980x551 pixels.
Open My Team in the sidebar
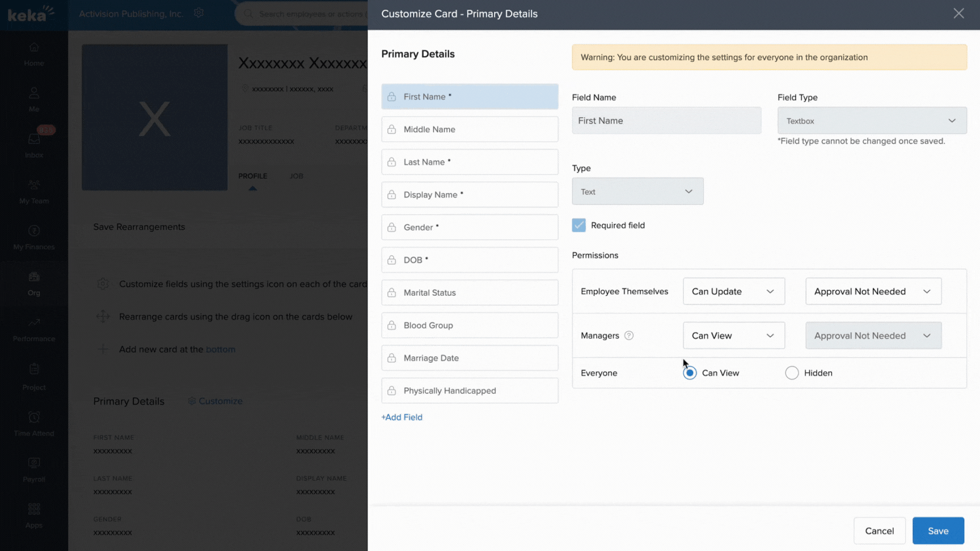pos(34,192)
